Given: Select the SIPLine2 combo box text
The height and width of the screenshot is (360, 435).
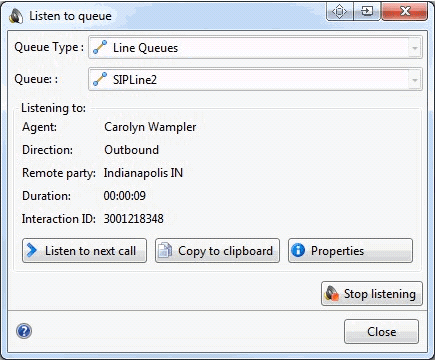Looking at the screenshot, I should coord(135,80).
